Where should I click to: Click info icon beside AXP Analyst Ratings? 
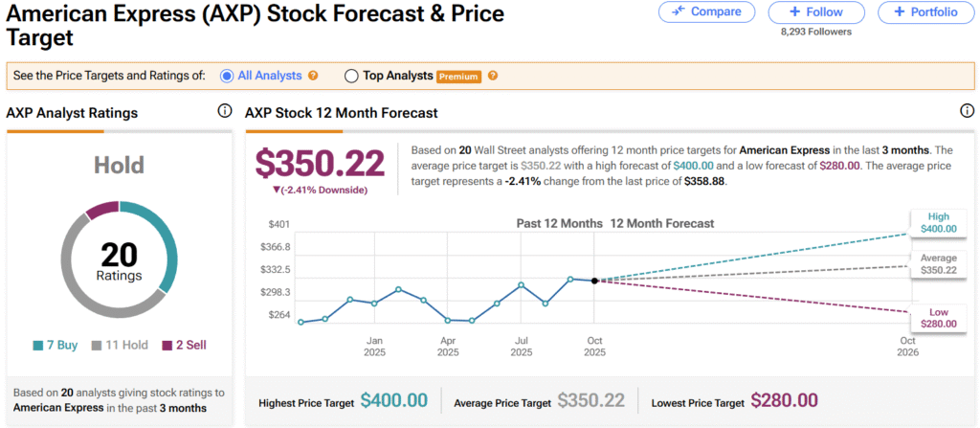click(225, 111)
